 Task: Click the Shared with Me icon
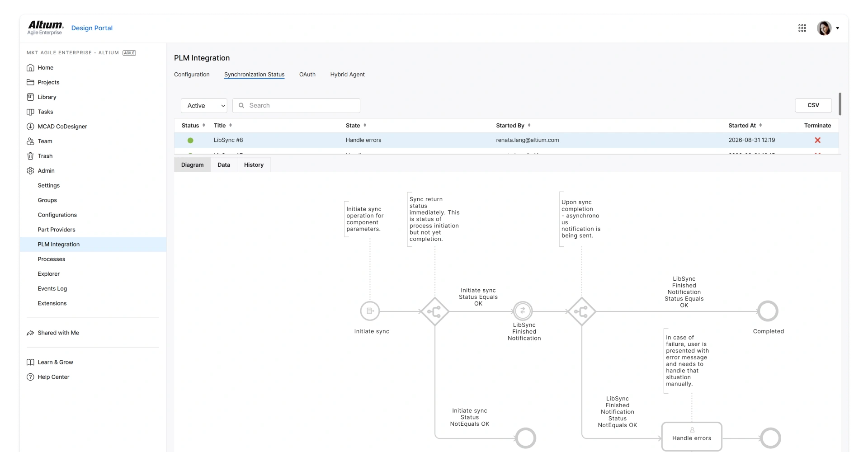(30, 333)
